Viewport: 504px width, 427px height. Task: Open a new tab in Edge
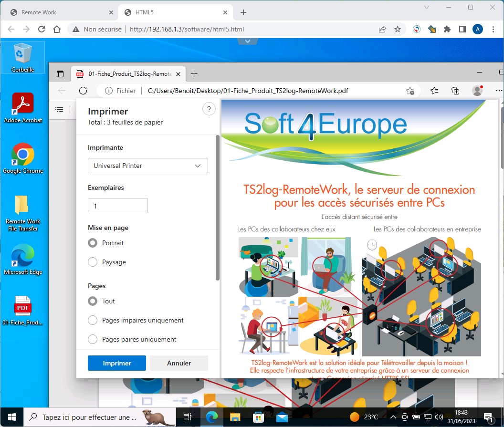coord(194,74)
